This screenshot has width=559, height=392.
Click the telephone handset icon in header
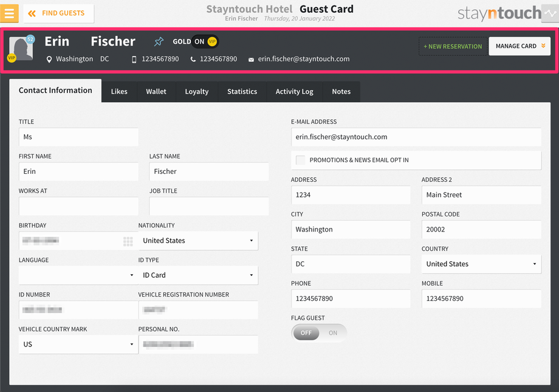(193, 60)
